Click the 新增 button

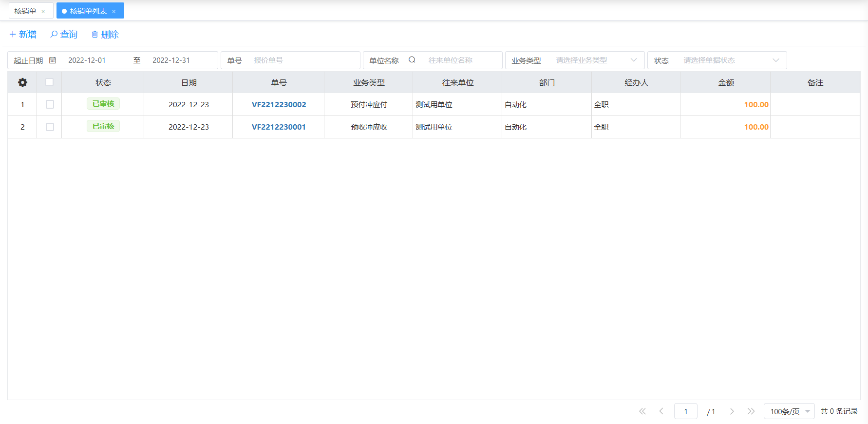pyautogui.click(x=23, y=34)
